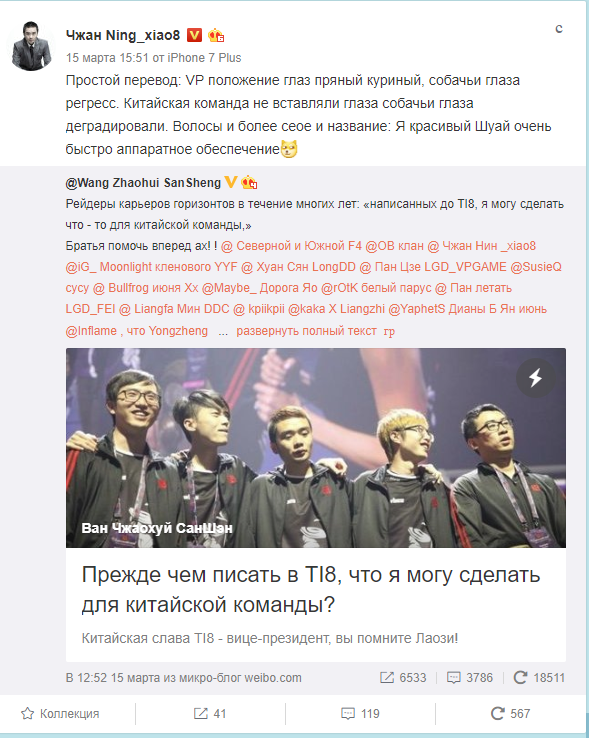The width and height of the screenshot is (589, 738).
Task: Expand full text via развернуть полный текст
Action: click(306, 331)
